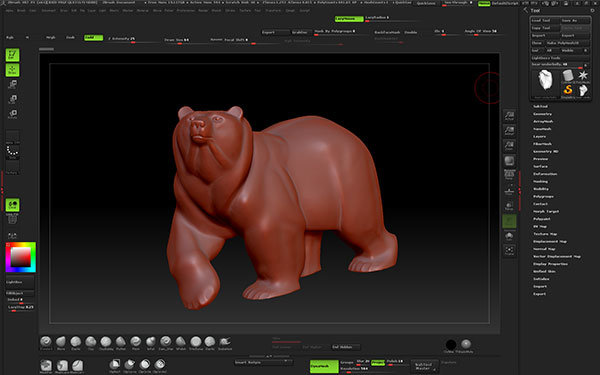600x375 pixels.
Task: Adjust the Z Intensity slider
Action: point(133,39)
